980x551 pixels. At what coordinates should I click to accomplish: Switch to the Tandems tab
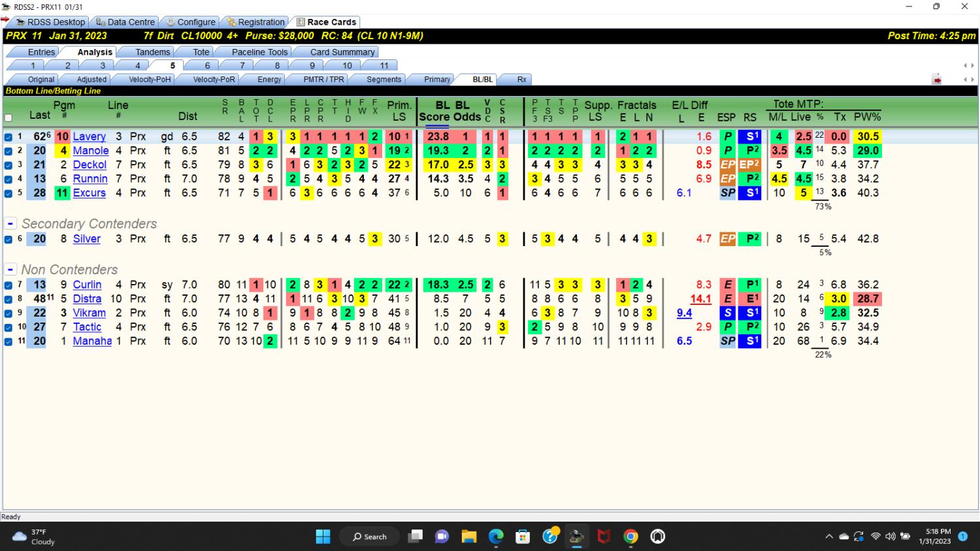pyautogui.click(x=152, y=52)
